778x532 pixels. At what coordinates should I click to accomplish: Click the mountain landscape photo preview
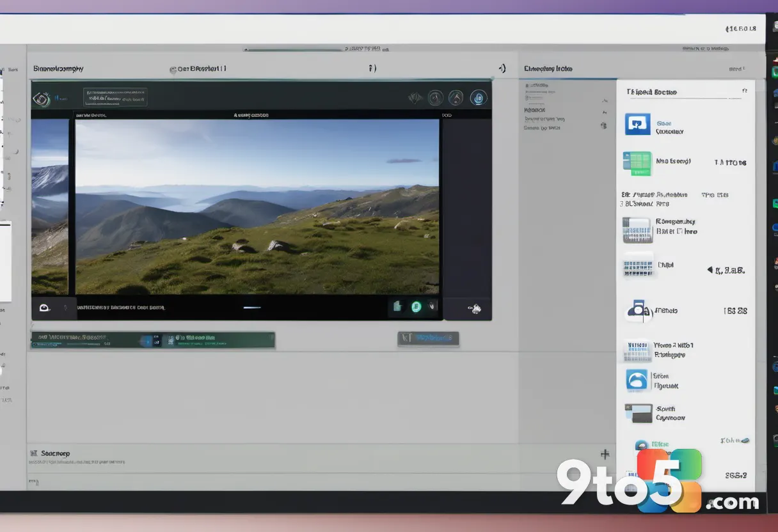pos(257,207)
